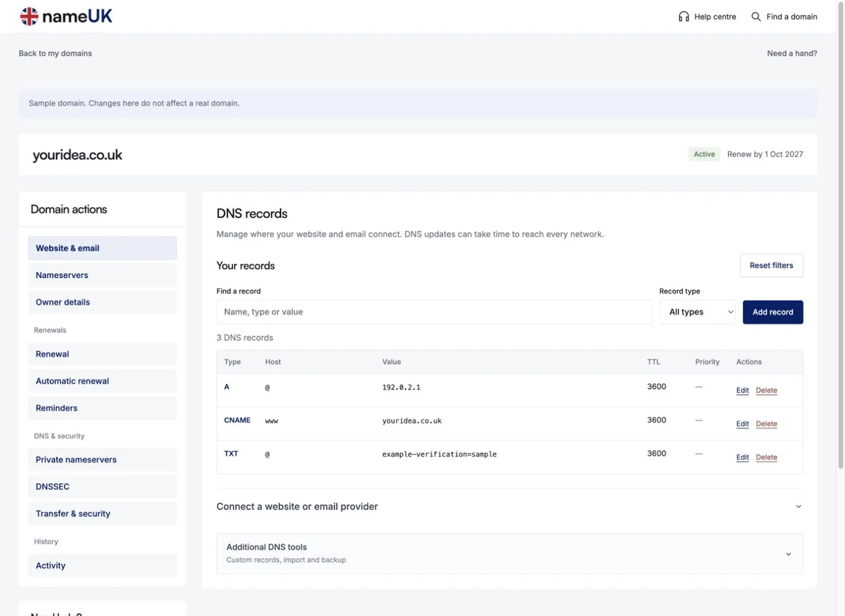Open Transfer & security section
The height and width of the screenshot is (616, 845).
(x=102, y=513)
